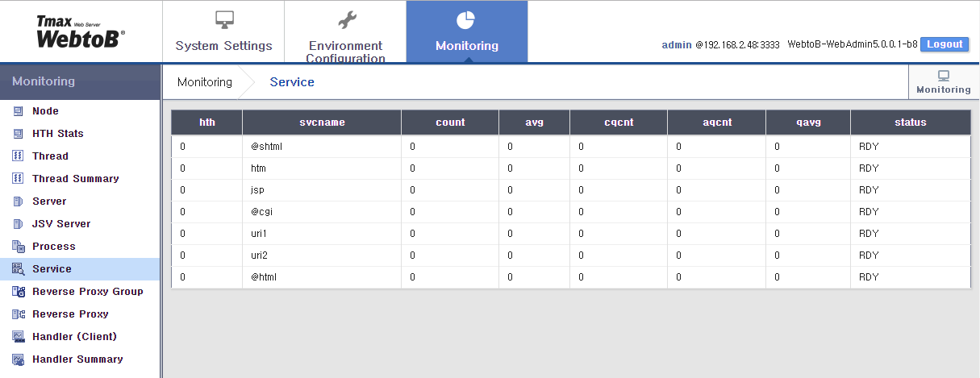Image resolution: width=980 pixels, height=378 pixels.
Task: Open the System Settings tab
Action: (x=223, y=31)
